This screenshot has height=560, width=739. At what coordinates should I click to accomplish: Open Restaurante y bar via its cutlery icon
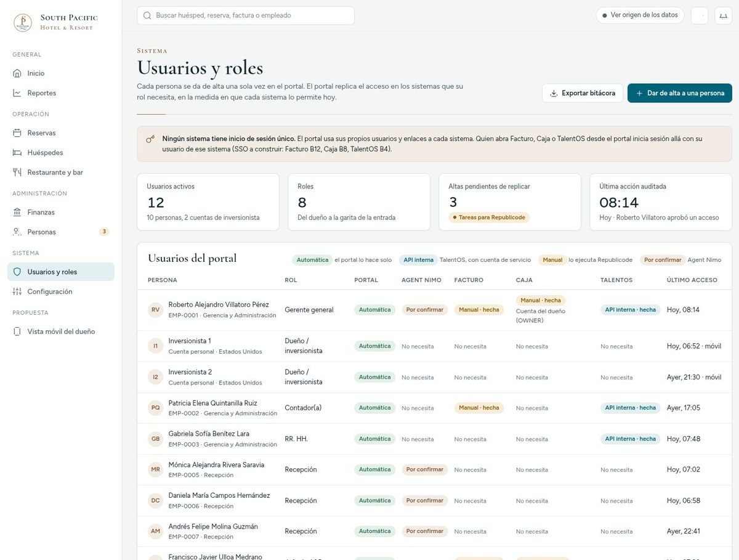click(x=17, y=172)
